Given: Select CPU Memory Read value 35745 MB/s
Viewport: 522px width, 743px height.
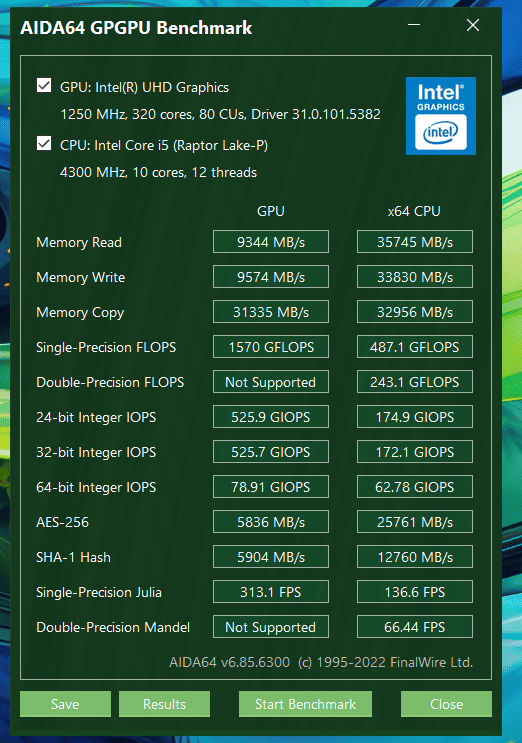Looking at the screenshot, I should 414,242.
